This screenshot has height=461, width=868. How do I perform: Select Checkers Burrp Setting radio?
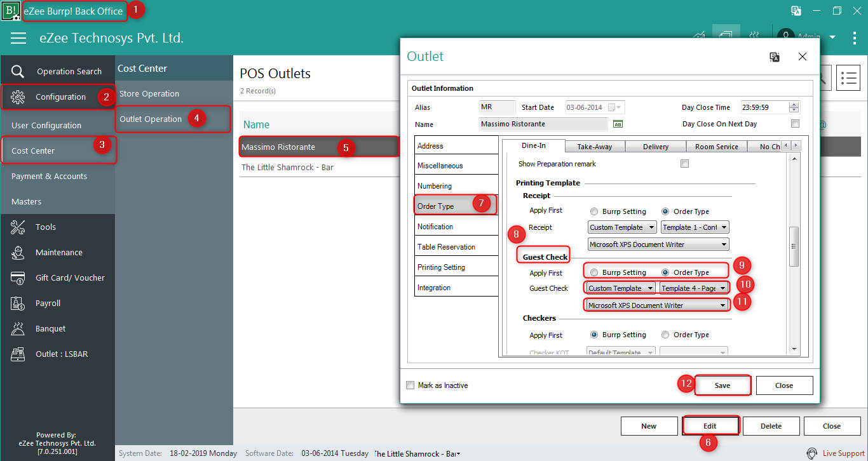(x=594, y=335)
